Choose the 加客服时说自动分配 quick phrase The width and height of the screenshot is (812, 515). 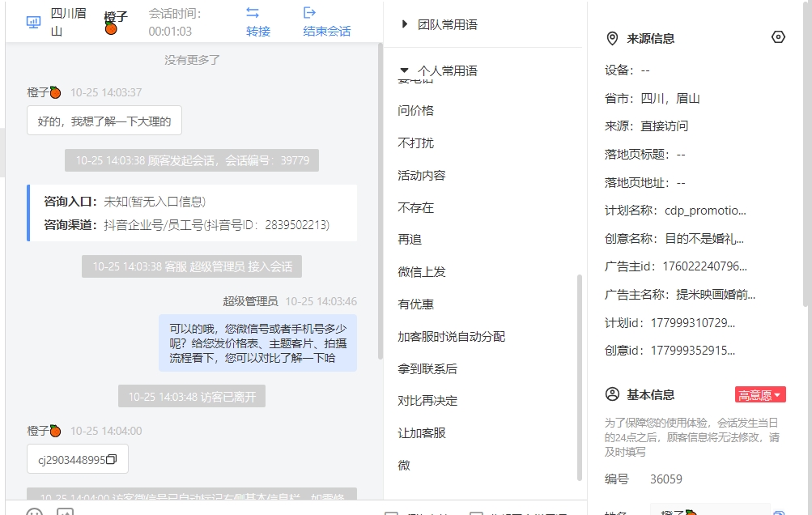452,337
